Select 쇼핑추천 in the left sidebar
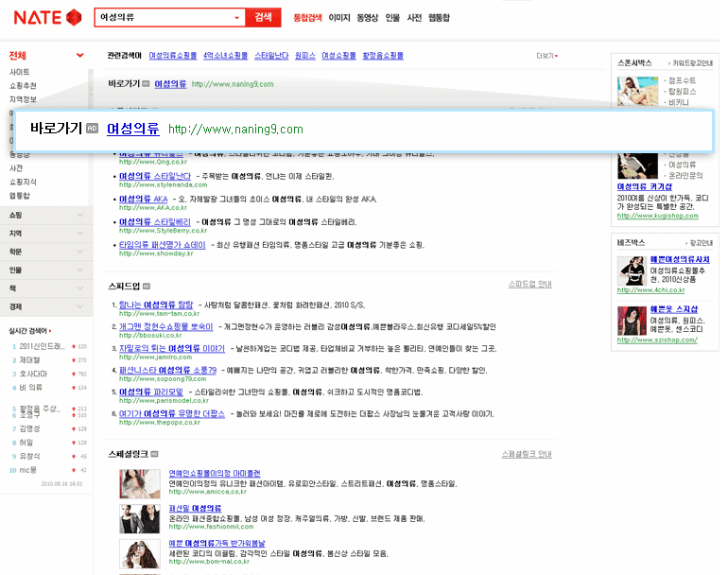Image resolution: width=728 pixels, height=575 pixels. point(23,85)
